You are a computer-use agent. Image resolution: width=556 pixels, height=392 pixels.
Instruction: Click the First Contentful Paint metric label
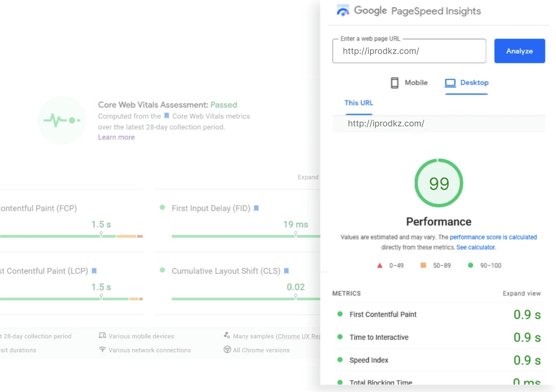383,315
